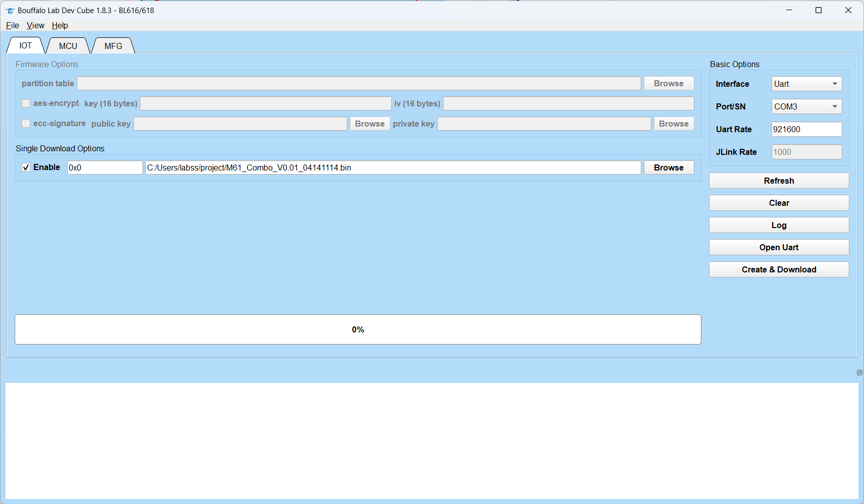The height and width of the screenshot is (504, 864).
Task: Switch to the MFG tab
Action: 113,46
